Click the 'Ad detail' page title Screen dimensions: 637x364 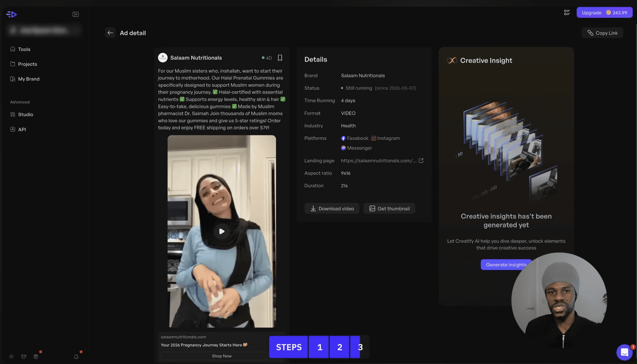tap(133, 33)
